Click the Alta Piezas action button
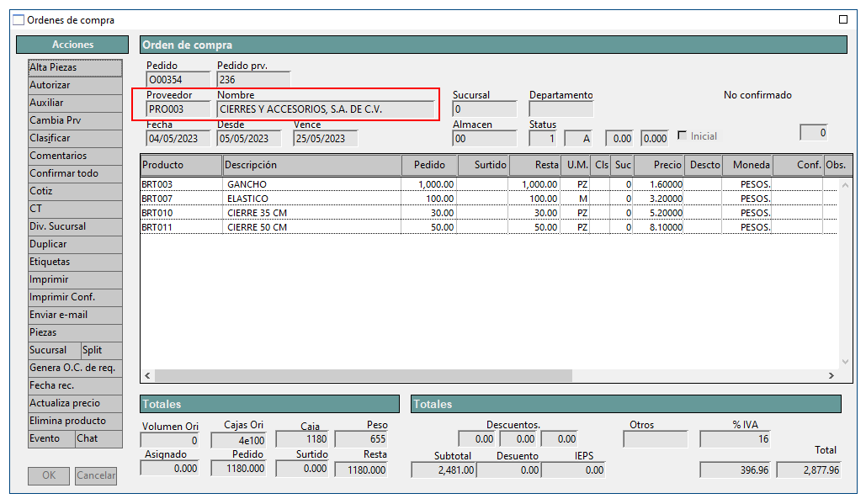 click(x=75, y=67)
